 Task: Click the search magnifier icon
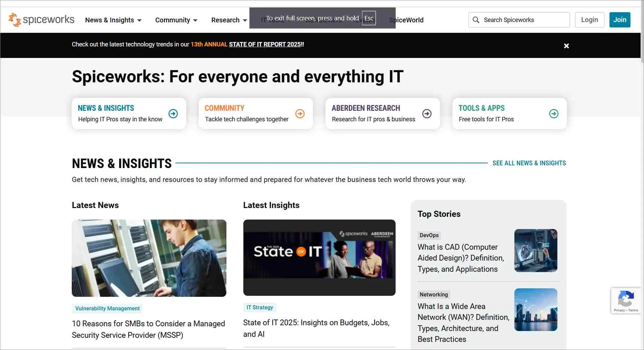(476, 20)
